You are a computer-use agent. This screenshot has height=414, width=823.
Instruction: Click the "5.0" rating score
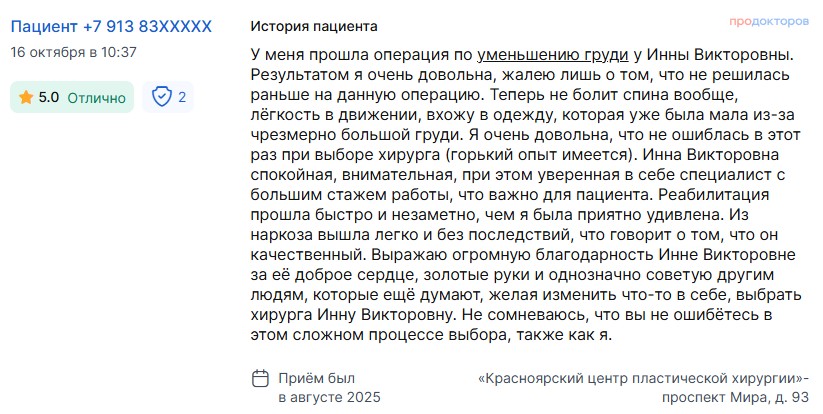[48, 98]
